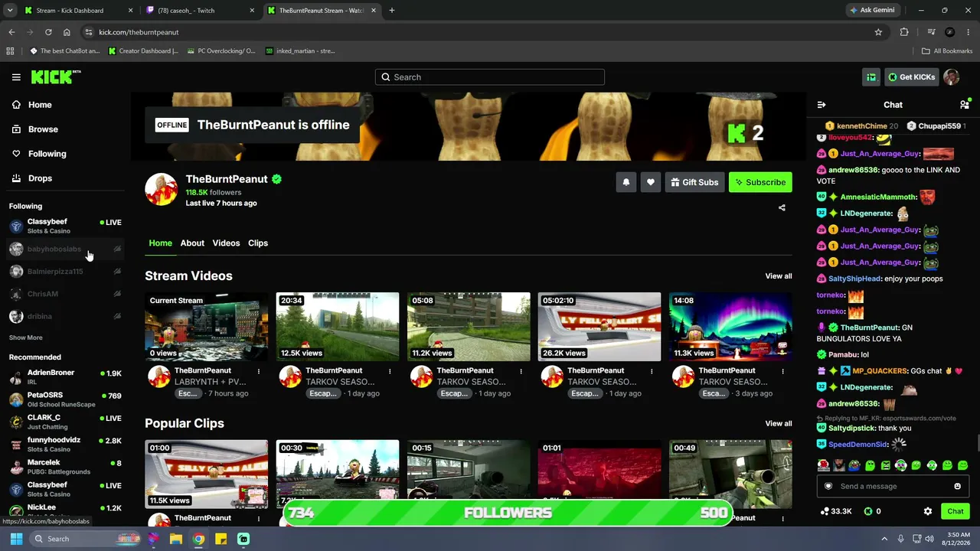Expand Show More in Following list

pos(25,337)
